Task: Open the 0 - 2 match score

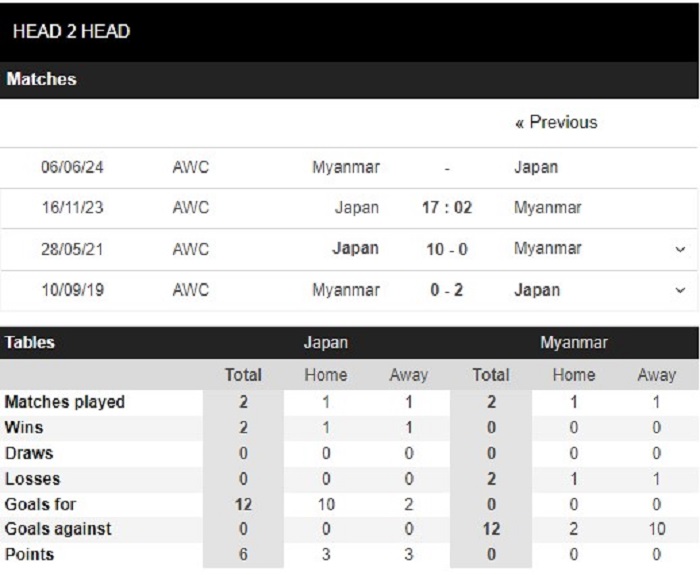Action: [446, 290]
